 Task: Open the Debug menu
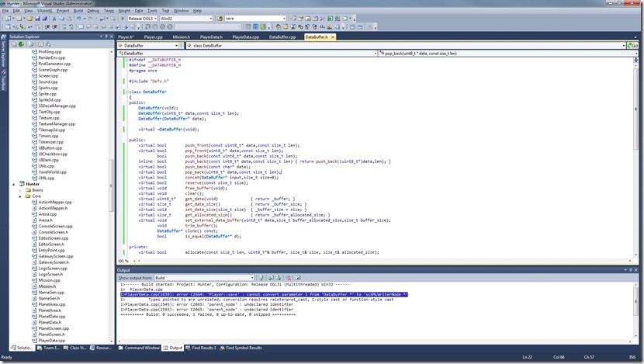pos(93,11)
